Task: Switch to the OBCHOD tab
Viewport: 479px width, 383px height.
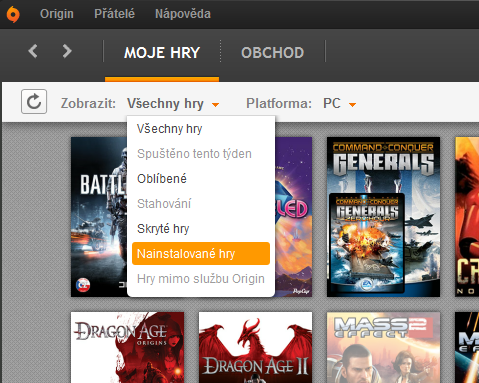Action: [x=273, y=53]
